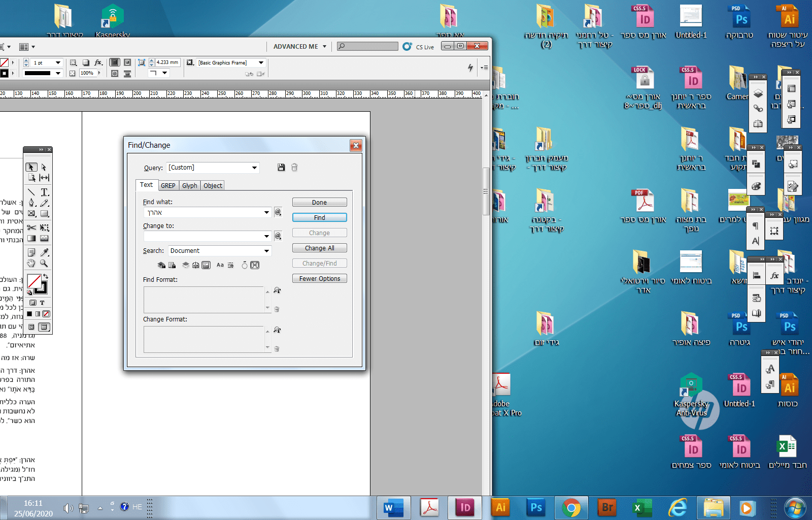The height and width of the screenshot is (520, 812).
Task: Click the Fewer Options button
Action: click(320, 278)
